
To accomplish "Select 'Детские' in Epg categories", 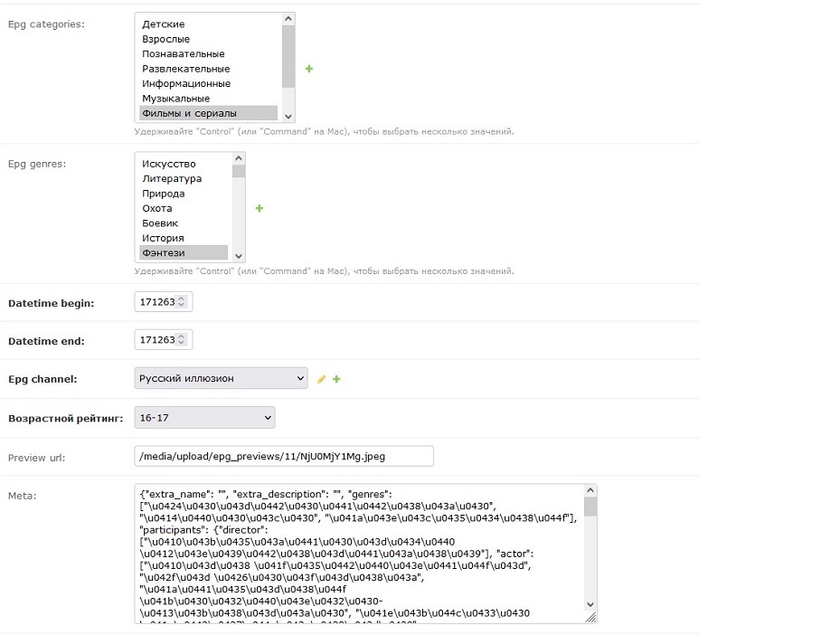I will pos(208,24).
